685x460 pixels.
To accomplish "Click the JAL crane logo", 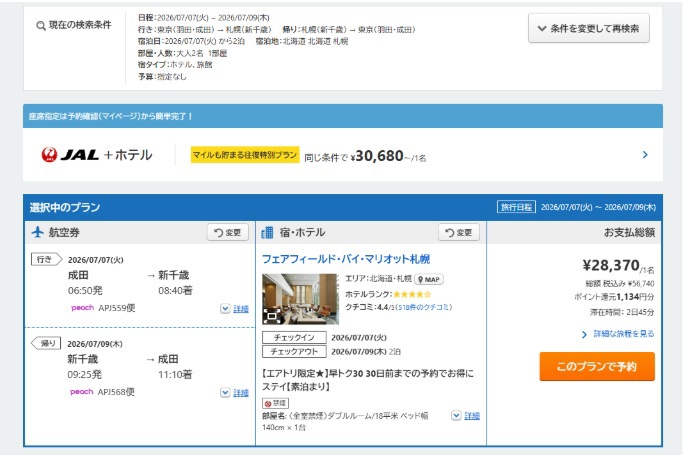I will (x=49, y=155).
